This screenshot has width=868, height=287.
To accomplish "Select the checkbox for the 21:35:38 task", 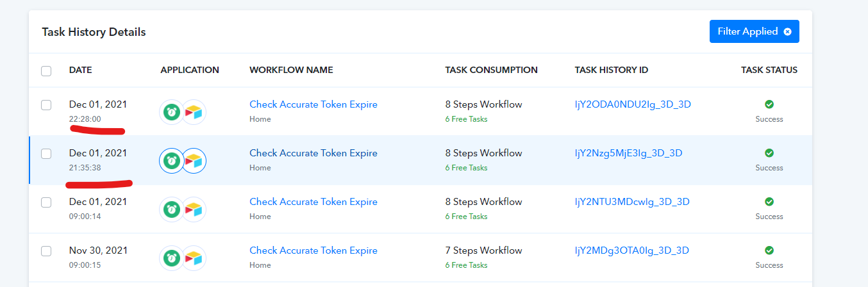I will [46, 154].
